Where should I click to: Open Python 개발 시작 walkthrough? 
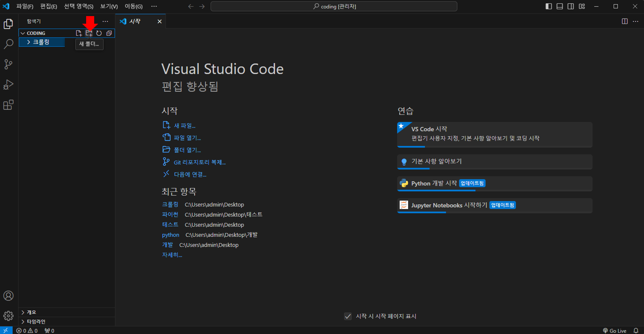495,184
